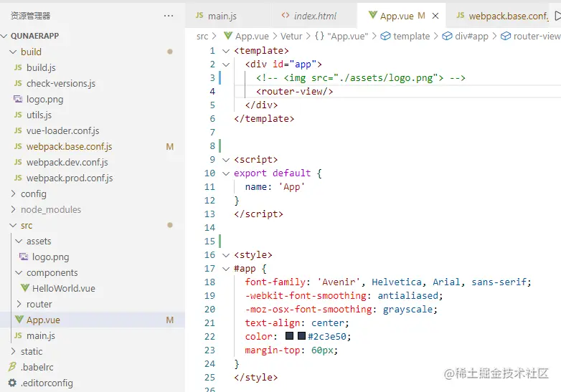
Task: Click div#app breadcrumb item
Action: point(465,36)
